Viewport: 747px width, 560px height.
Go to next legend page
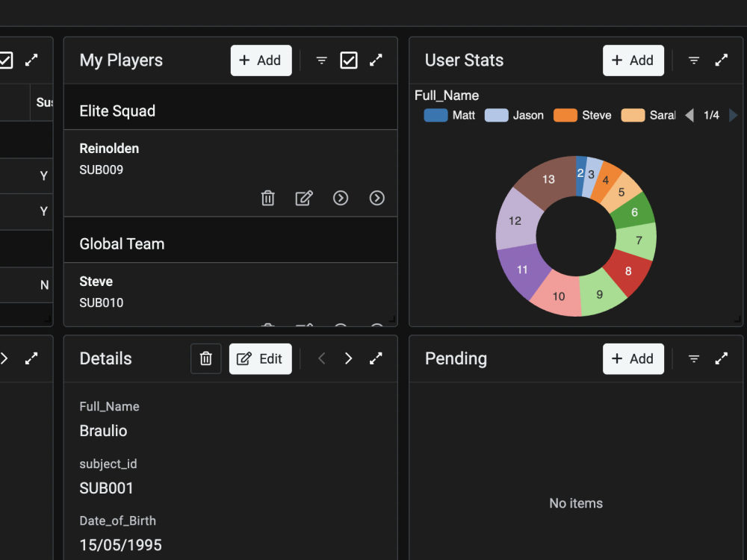pyautogui.click(x=734, y=115)
